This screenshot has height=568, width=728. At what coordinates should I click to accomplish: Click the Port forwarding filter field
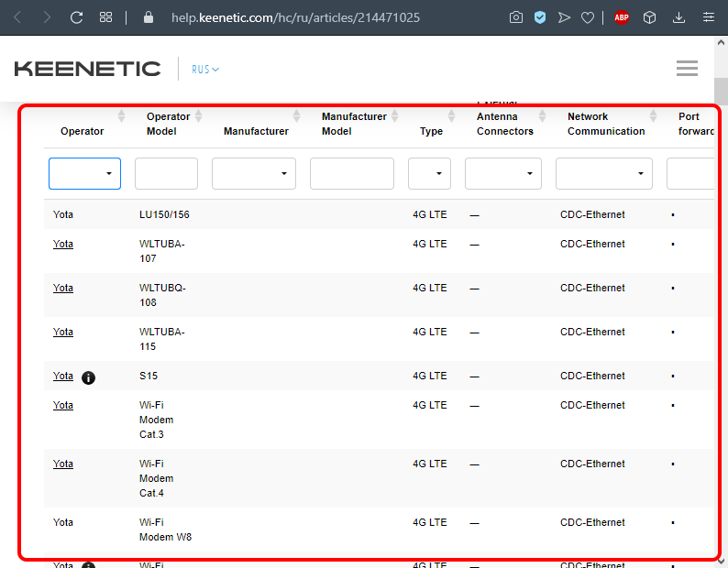point(690,173)
